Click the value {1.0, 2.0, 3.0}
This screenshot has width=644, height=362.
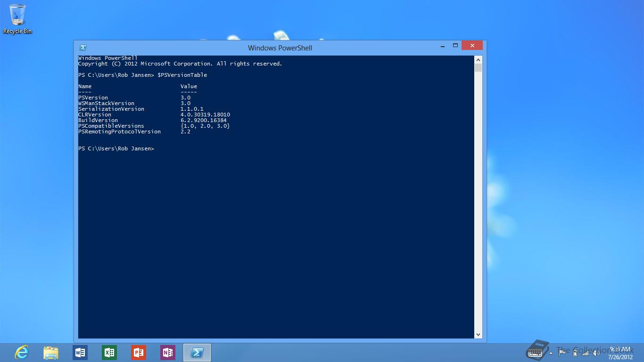point(205,126)
